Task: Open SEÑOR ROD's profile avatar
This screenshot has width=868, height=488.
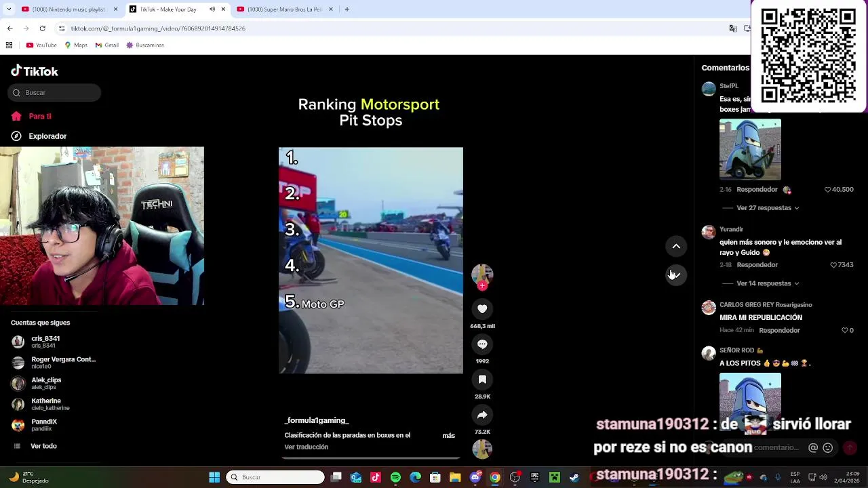Action: pos(709,353)
